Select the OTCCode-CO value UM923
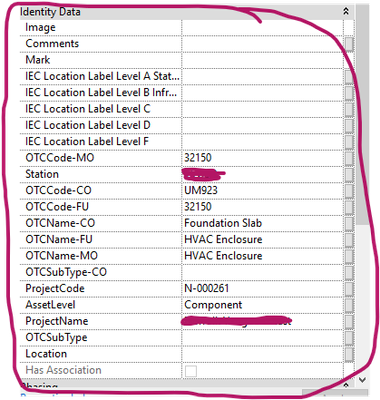 [x=201, y=190]
